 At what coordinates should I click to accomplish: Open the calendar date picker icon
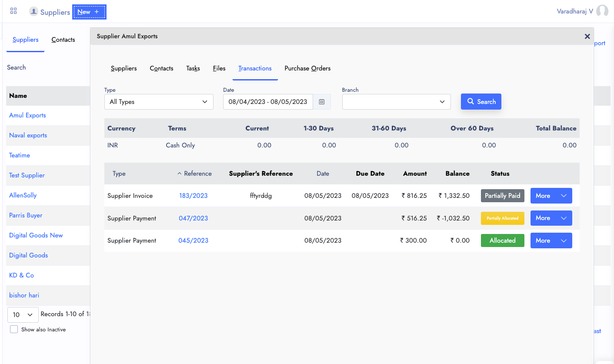click(322, 102)
